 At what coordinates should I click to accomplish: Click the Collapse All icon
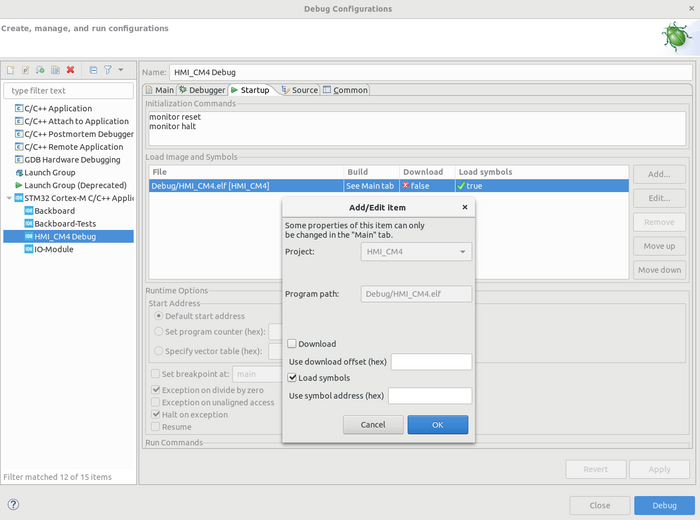click(93, 70)
